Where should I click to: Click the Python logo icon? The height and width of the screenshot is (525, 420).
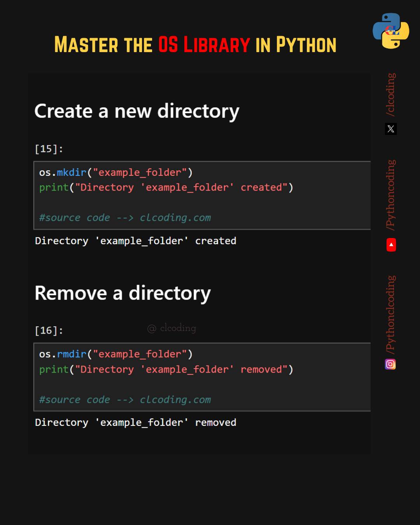click(391, 31)
